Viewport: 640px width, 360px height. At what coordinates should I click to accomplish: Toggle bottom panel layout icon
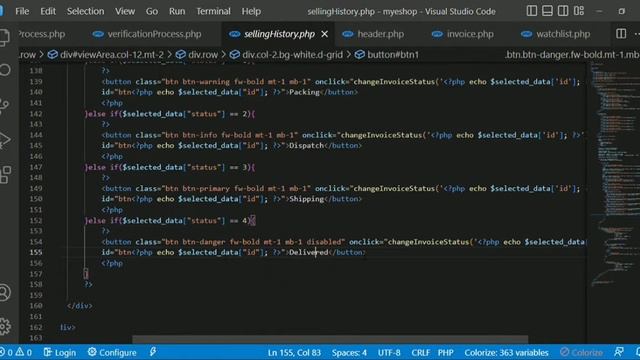pos(547,11)
